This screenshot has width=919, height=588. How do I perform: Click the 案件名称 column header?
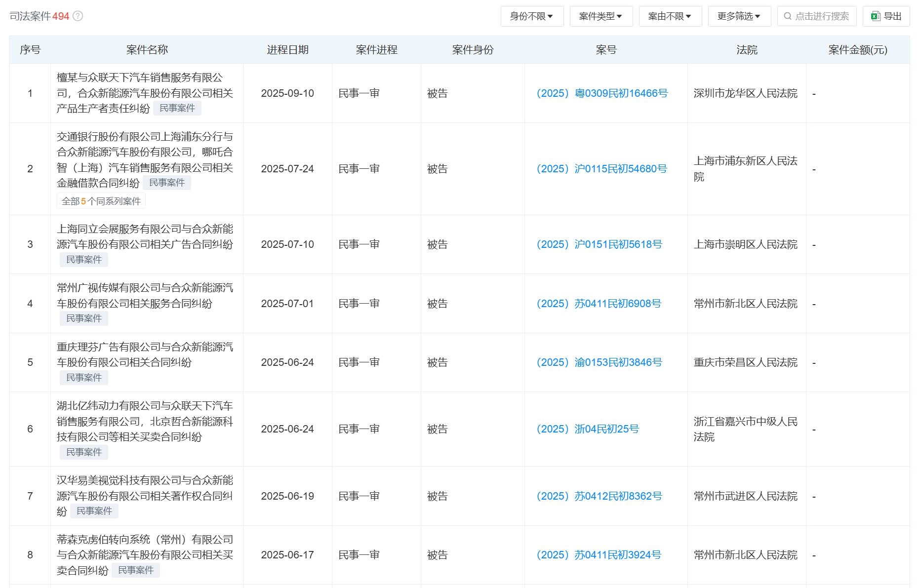click(x=147, y=50)
